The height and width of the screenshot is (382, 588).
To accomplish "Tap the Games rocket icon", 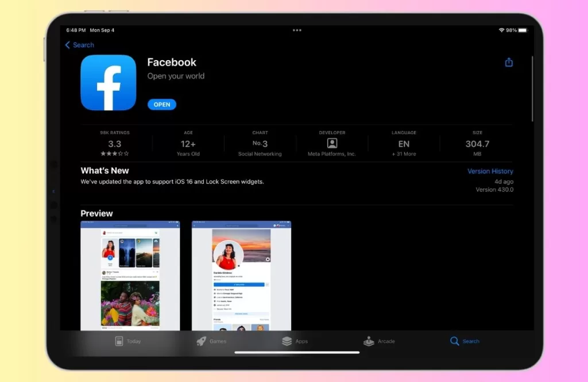I will (202, 341).
